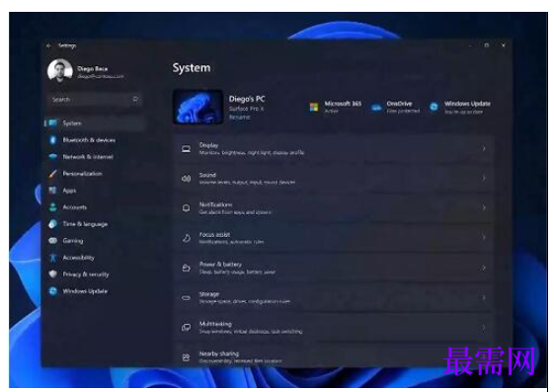Expand Sound row chevron
This screenshot has height=392, width=554.
pos(484,179)
